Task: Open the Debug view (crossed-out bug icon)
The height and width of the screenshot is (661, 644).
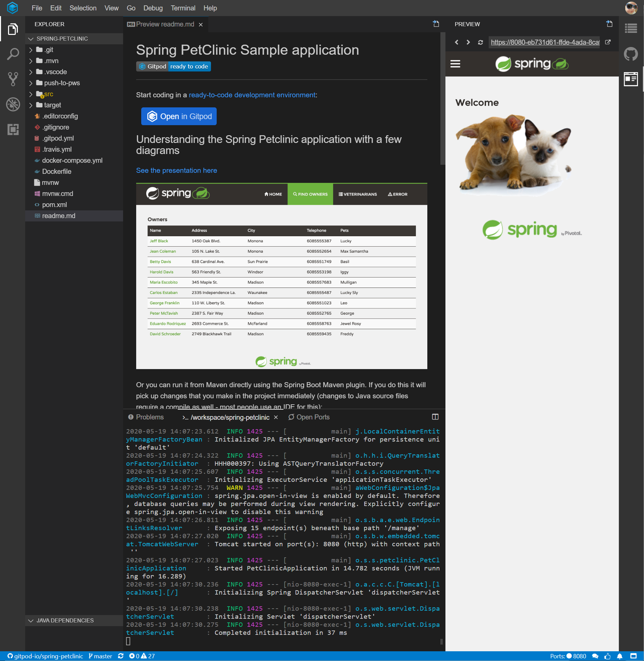Action: [13, 104]
